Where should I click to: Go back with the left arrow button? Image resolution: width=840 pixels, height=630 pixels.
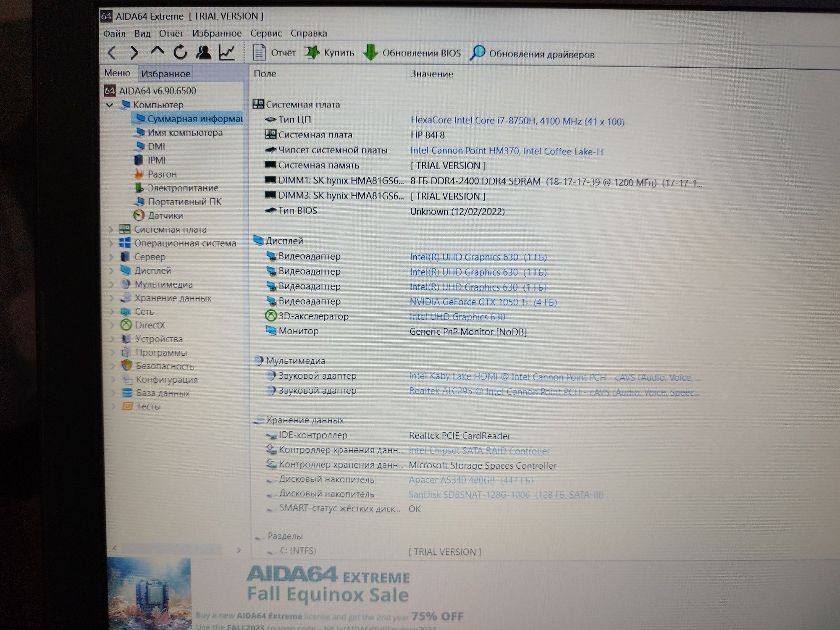pyautogui.click(x=112, y=53)
